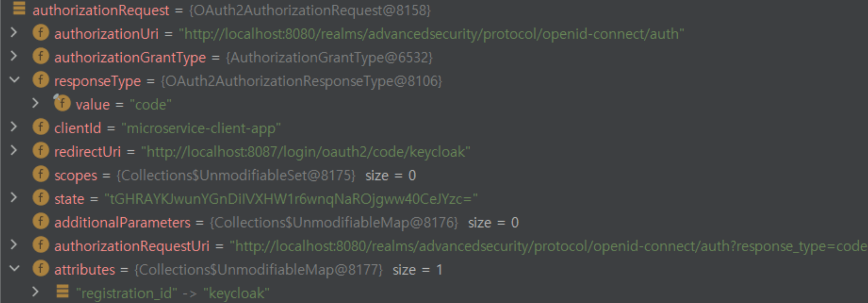Click the redirectUri keycloak URL value
Viewport: 868px width, 303px height.
[306, 152]
